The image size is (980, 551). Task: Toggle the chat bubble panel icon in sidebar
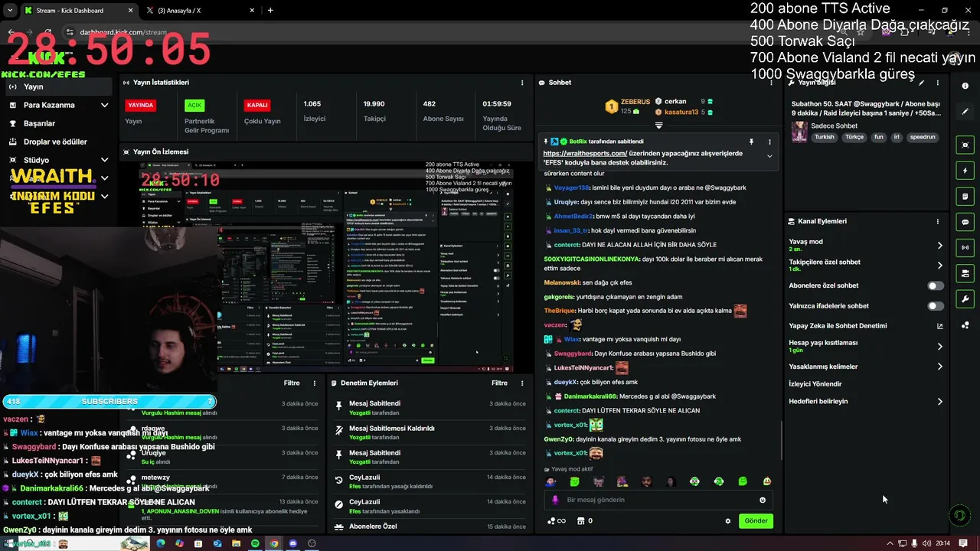coord(965,222)
